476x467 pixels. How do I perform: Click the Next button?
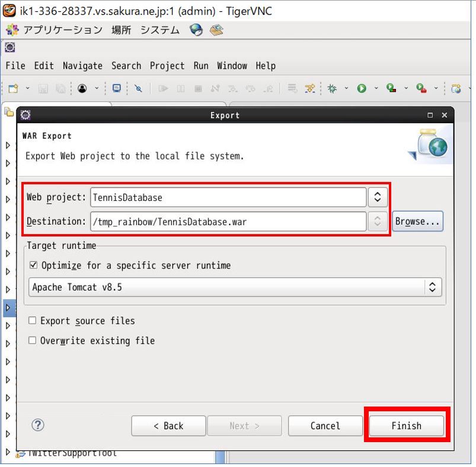click(244, 426)
